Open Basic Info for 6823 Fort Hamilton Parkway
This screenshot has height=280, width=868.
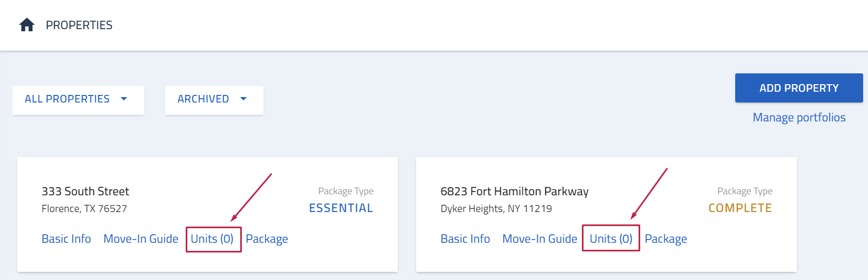[465, 238]
